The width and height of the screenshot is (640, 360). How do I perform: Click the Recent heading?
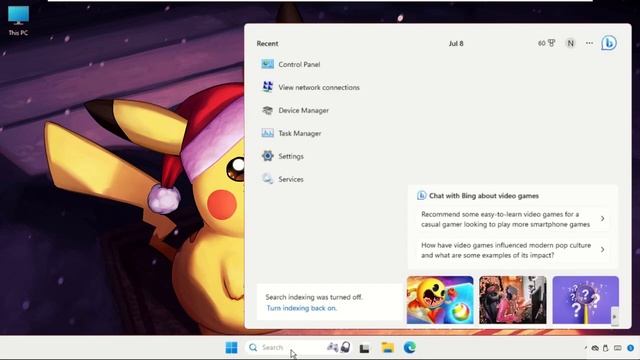(267, 44)
